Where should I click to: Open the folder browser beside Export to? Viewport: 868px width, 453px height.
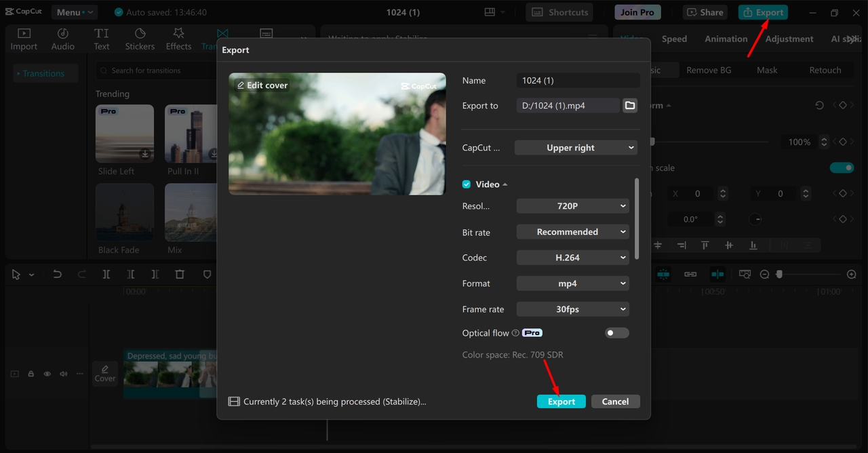(x=630, y=105)
